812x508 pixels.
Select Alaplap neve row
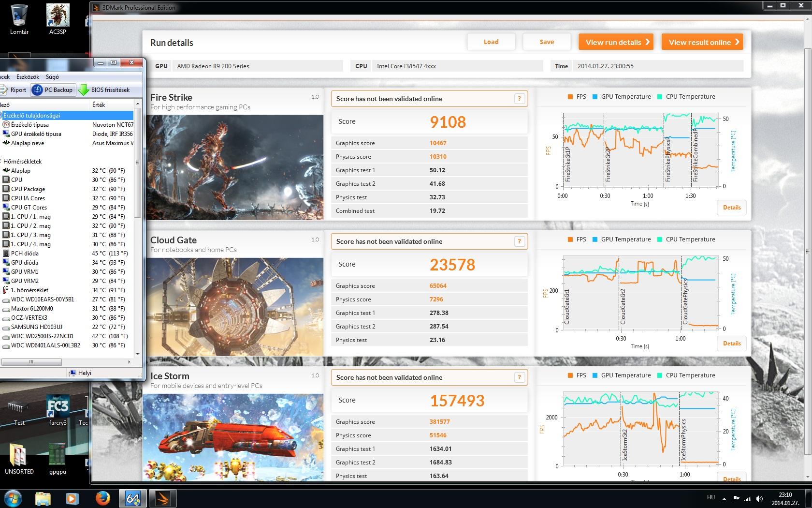point(67,143)
